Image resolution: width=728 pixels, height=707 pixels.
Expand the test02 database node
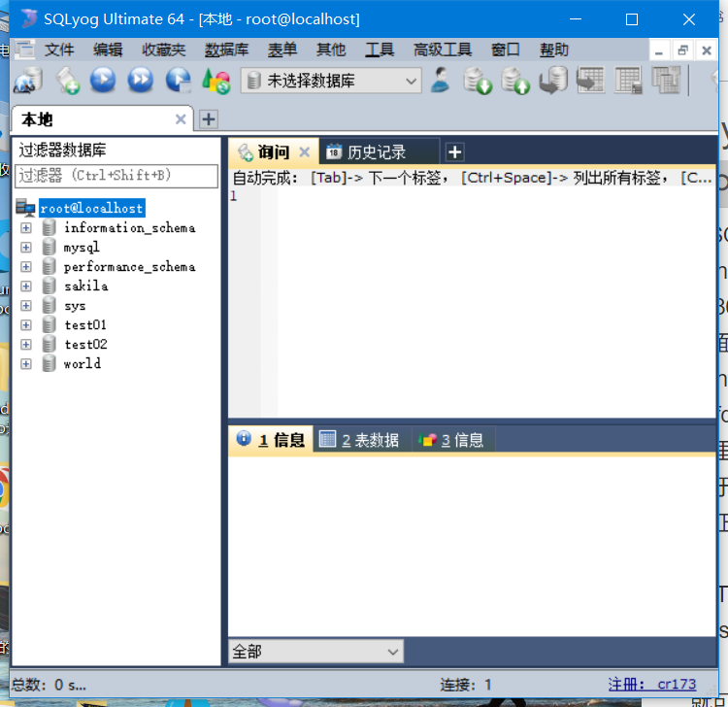tap(26, 344)
